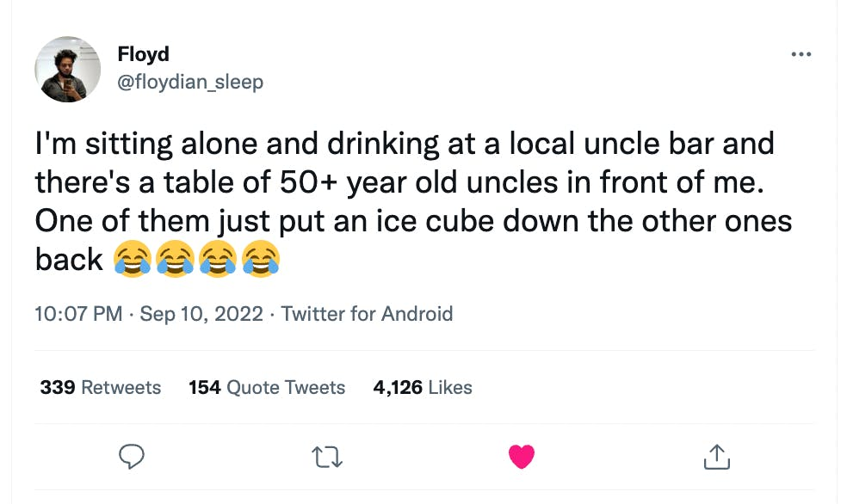This screenshot has width=847, height=504.
Task: Visit the @floydian_sleep handle
Action: click(x=189, y=82)
